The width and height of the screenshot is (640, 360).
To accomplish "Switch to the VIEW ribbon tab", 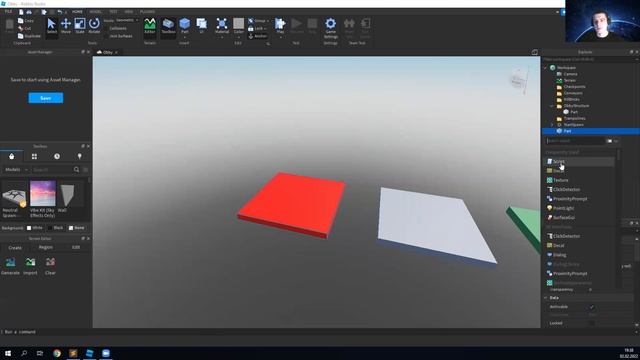I will (129, 12).
